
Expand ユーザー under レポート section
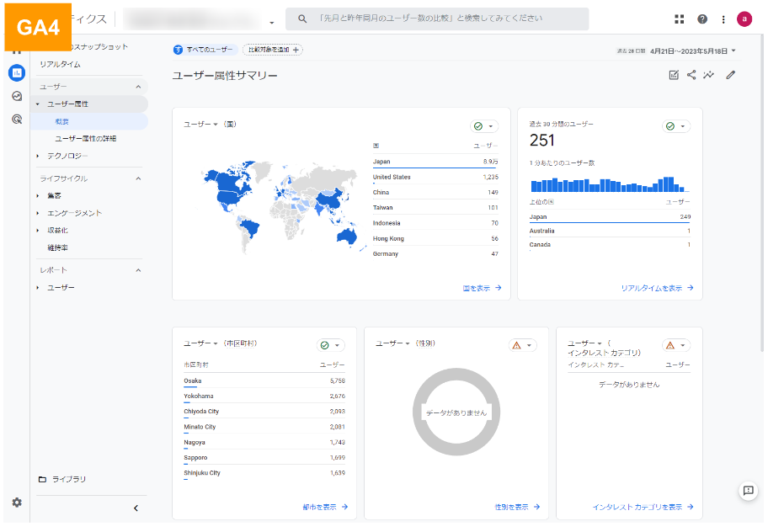click(x=38, y=288)
